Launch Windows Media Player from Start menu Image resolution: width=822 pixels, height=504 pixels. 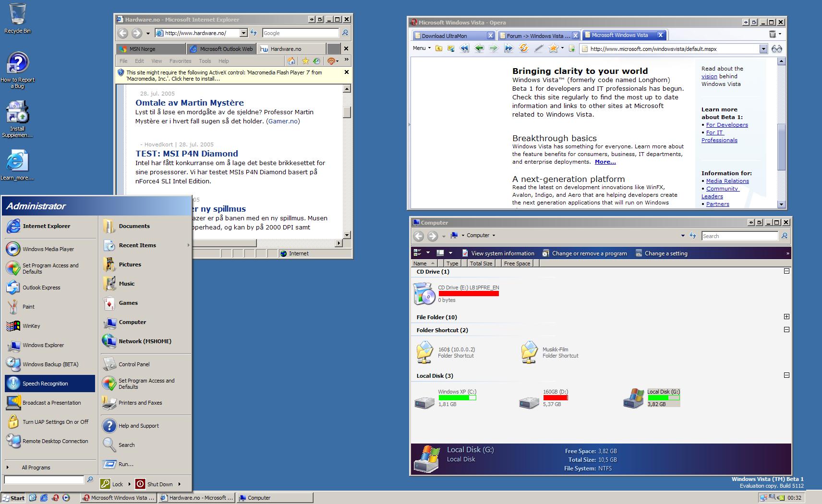coord(50,249)
